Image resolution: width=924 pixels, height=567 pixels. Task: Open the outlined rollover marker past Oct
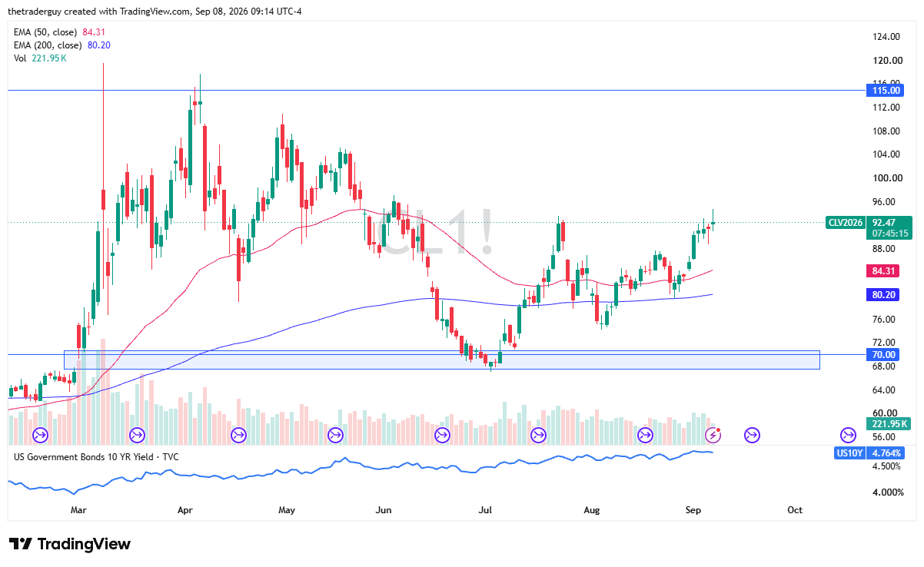(849, 436)
